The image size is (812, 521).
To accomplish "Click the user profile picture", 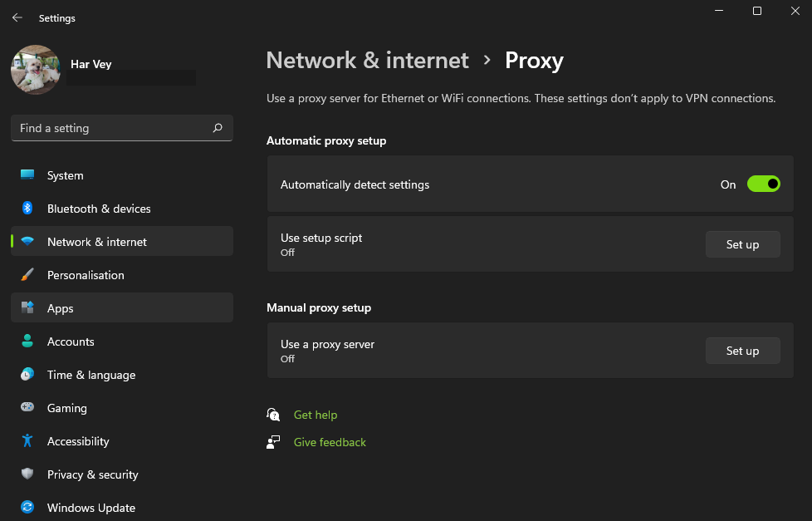I will (35, 70).
